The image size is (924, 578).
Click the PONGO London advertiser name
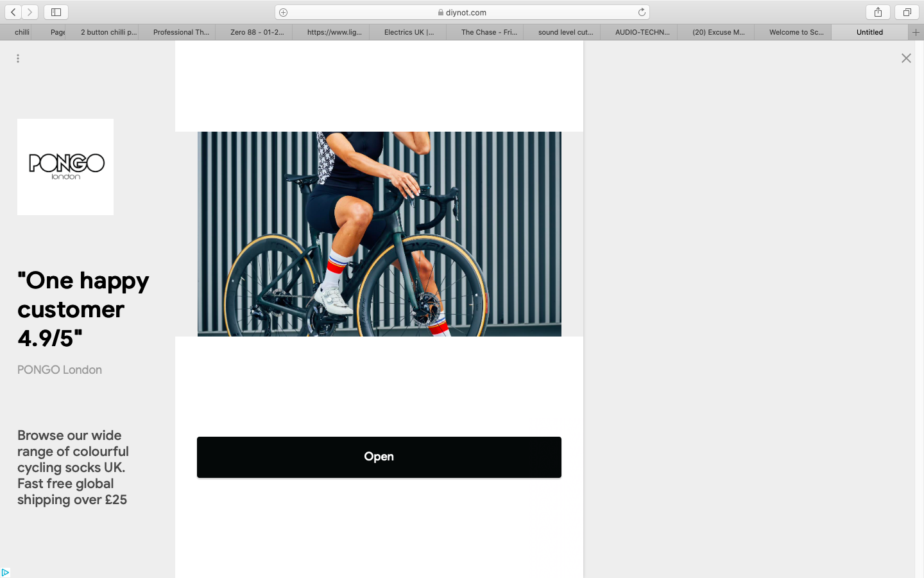(x=60, y=370)
